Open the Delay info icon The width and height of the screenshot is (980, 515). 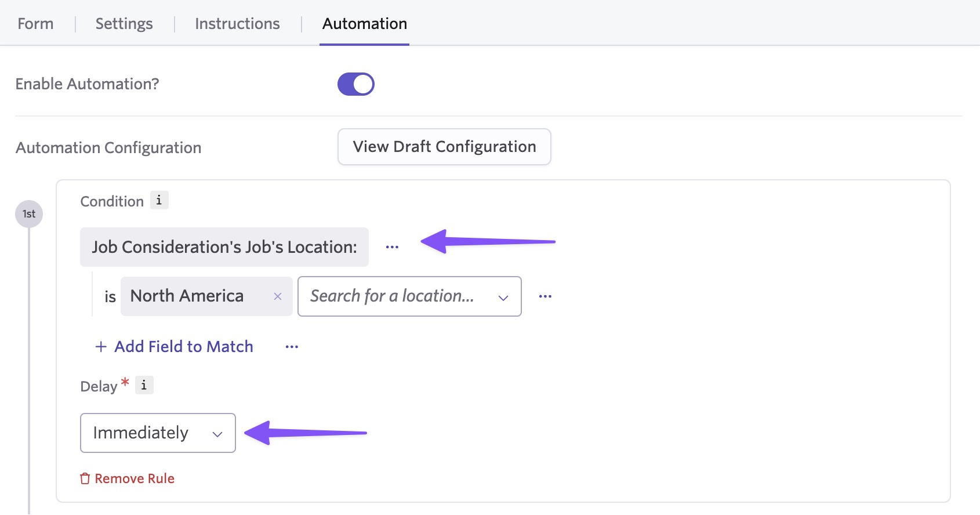[x=144, y=385]
